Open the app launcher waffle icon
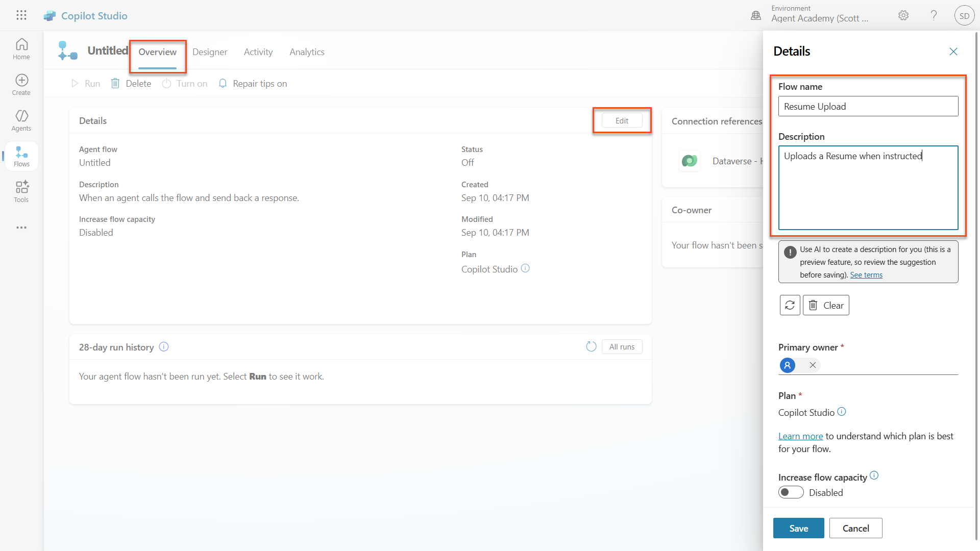 tap(21, 15)
